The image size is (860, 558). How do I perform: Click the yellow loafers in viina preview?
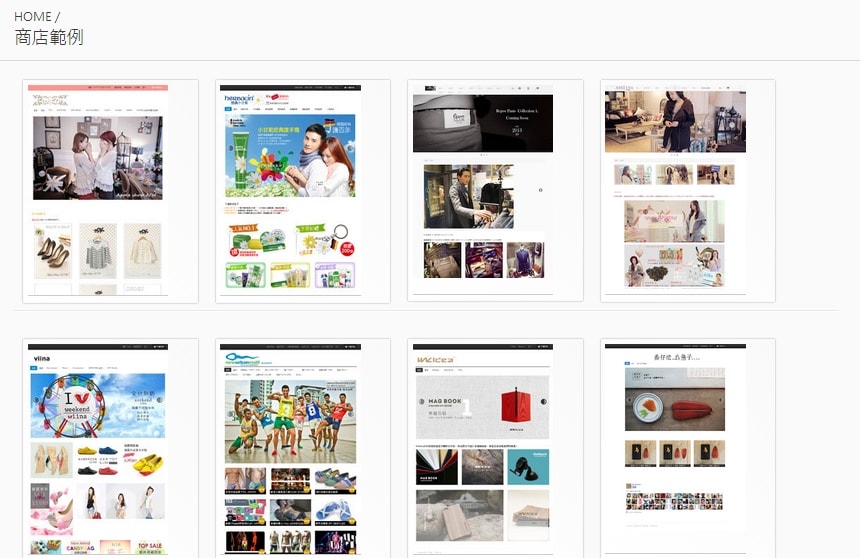(145, 464)
